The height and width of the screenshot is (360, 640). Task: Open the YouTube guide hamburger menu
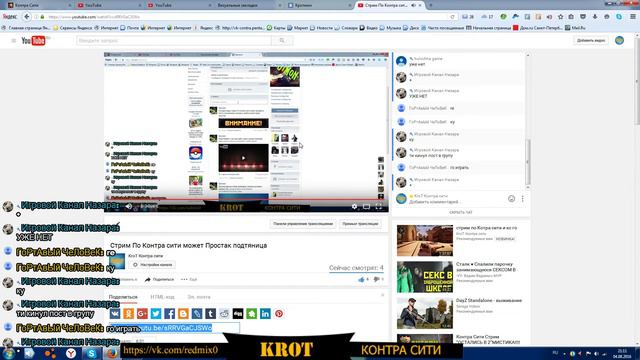click(13, 40)
